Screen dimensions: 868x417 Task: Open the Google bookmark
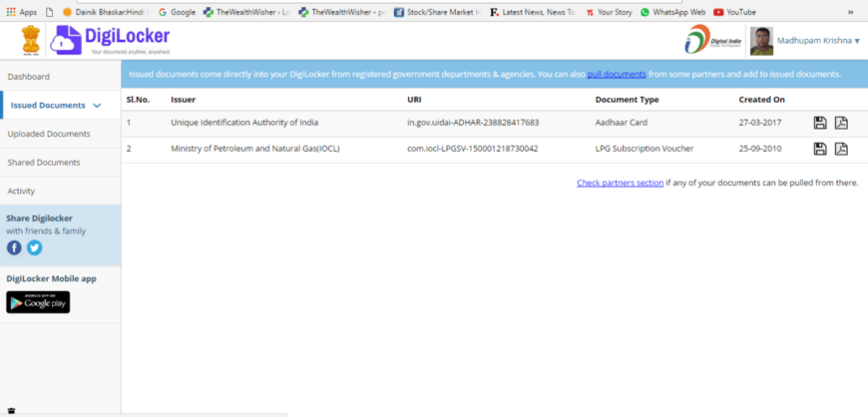coord(177,12)
